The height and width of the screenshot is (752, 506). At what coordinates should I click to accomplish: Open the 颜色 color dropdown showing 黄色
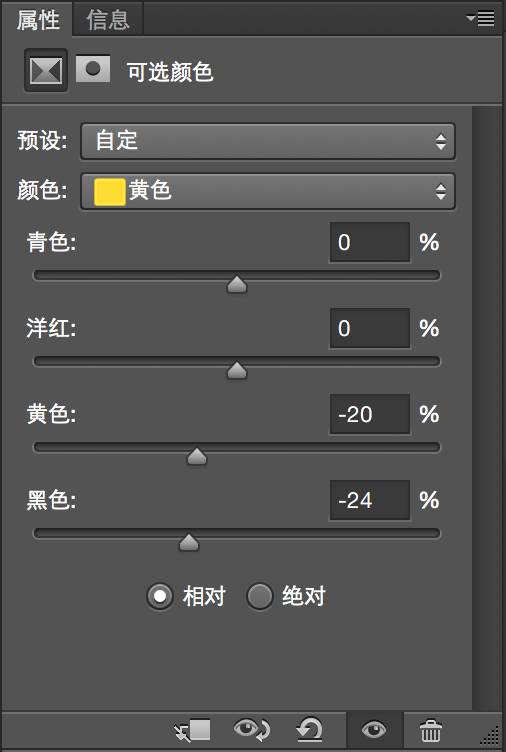click(x=268, y=191)
